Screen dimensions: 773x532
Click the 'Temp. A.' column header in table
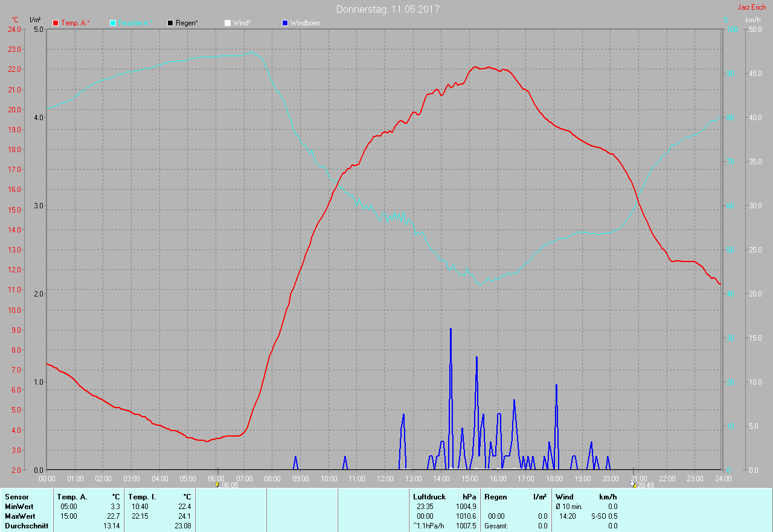click(x=72, y=497)
